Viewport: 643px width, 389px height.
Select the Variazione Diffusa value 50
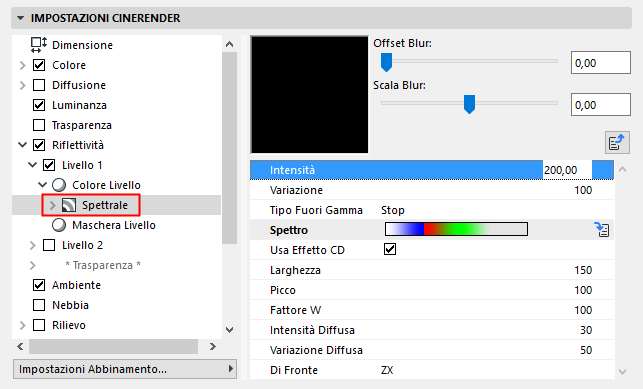click(x=586, y=350)
